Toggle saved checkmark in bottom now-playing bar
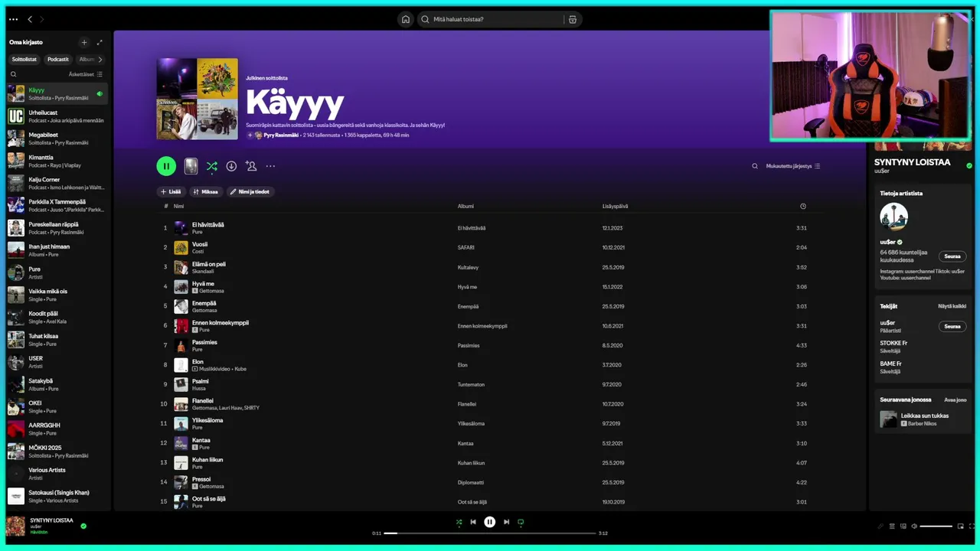Screen dimensions: 980x551 (83, 527)
